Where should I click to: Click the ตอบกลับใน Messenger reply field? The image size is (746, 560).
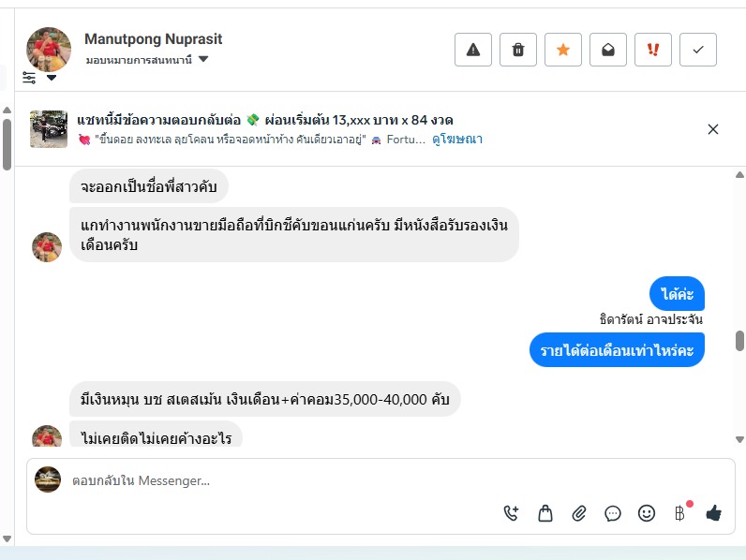(x=281, y=480)
